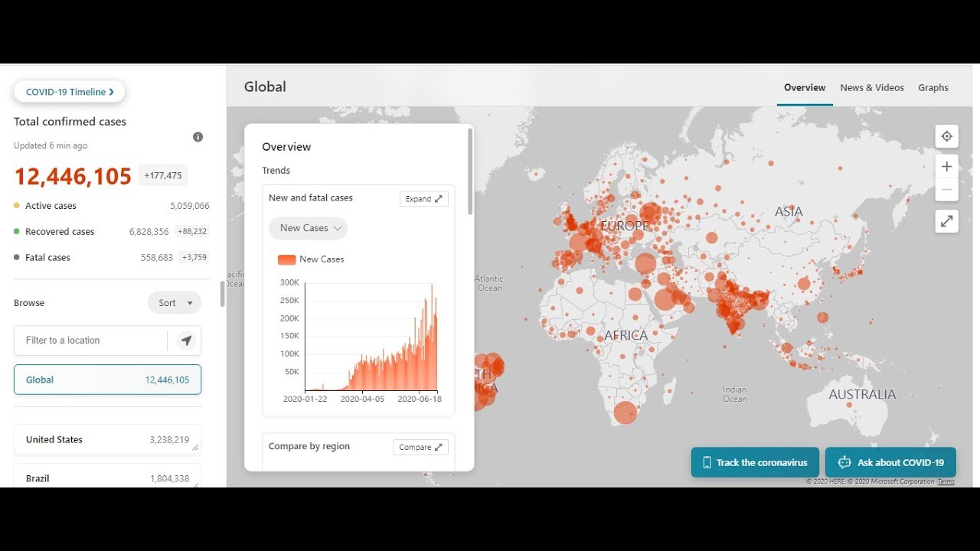Click the AFRICA label on the map

626,335
